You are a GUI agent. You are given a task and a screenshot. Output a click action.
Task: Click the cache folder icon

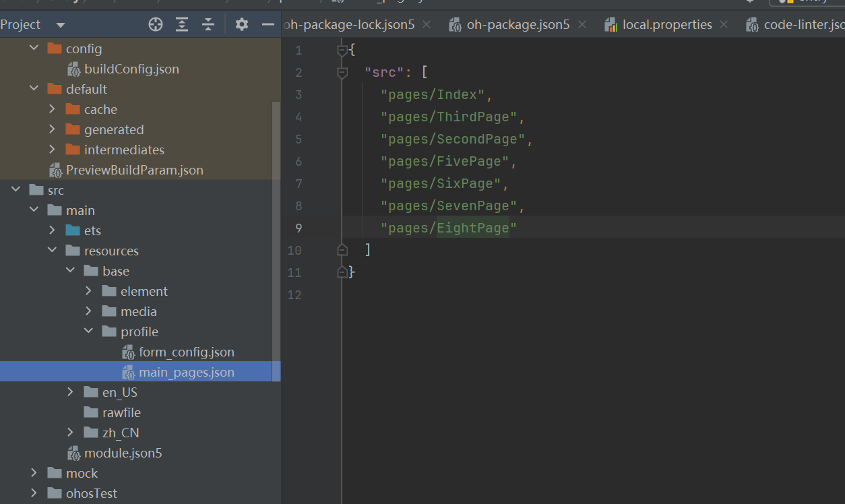pos(73,109)
